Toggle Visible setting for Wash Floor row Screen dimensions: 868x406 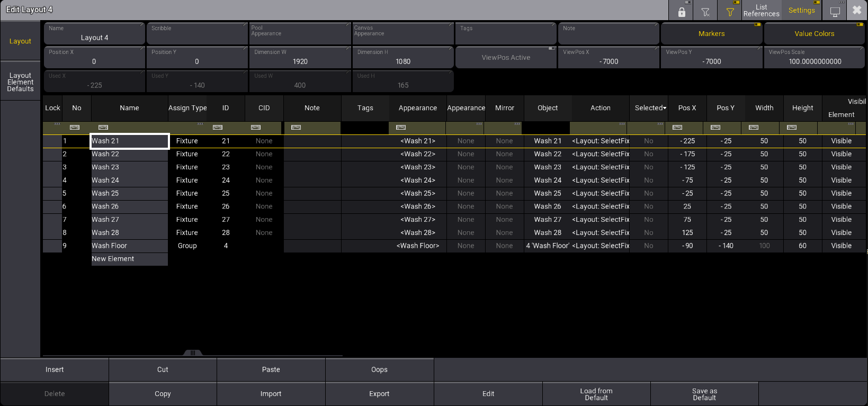[840, 246]
